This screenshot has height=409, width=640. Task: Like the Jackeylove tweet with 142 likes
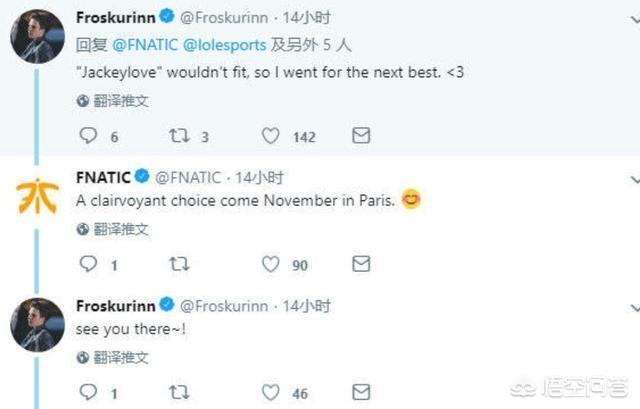(x=270, y=136)
